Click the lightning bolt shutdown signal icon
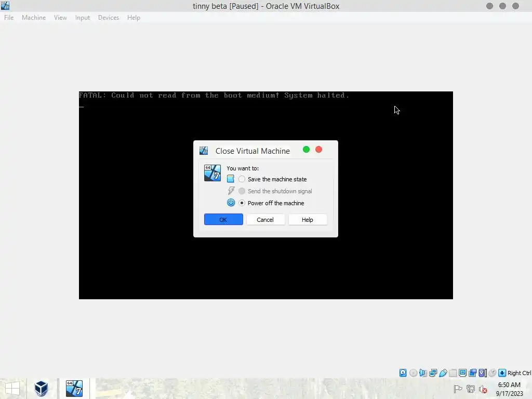 (x=231, y=191)
